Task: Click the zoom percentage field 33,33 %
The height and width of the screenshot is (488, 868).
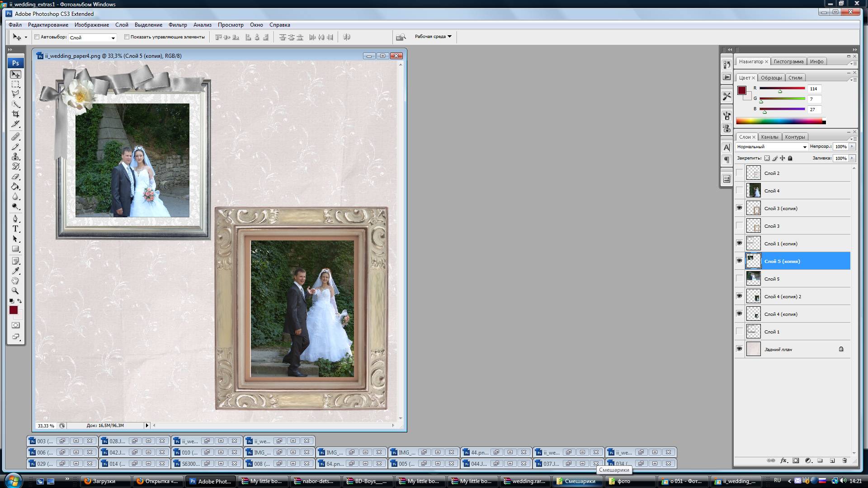Action: pyautogui.click(x=46, y=426)
